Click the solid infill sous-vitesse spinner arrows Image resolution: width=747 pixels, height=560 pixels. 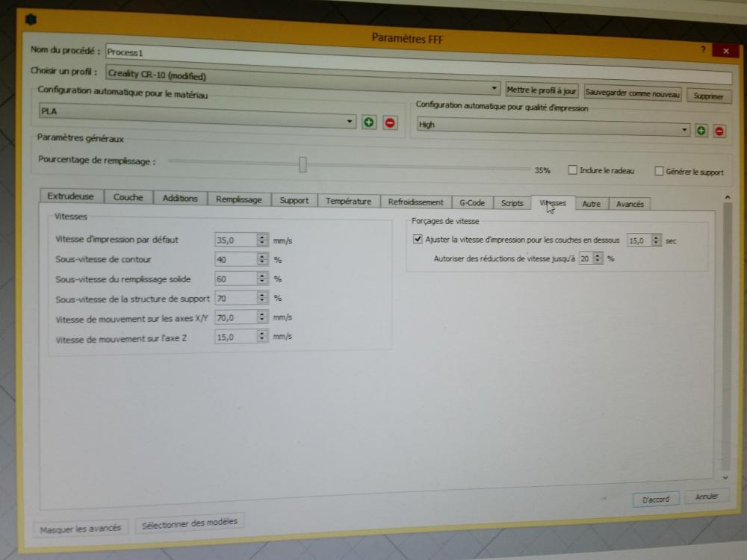click(x=262, y=279)
